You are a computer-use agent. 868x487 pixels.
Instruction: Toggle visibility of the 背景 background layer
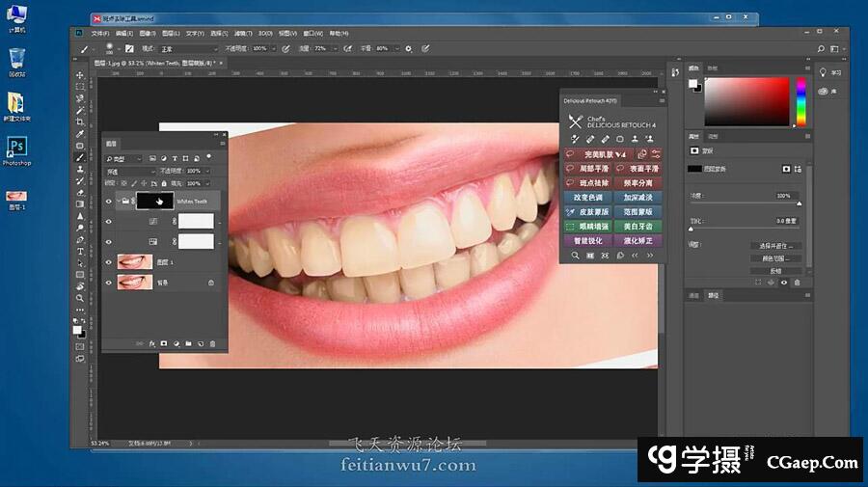pos(108,283)
